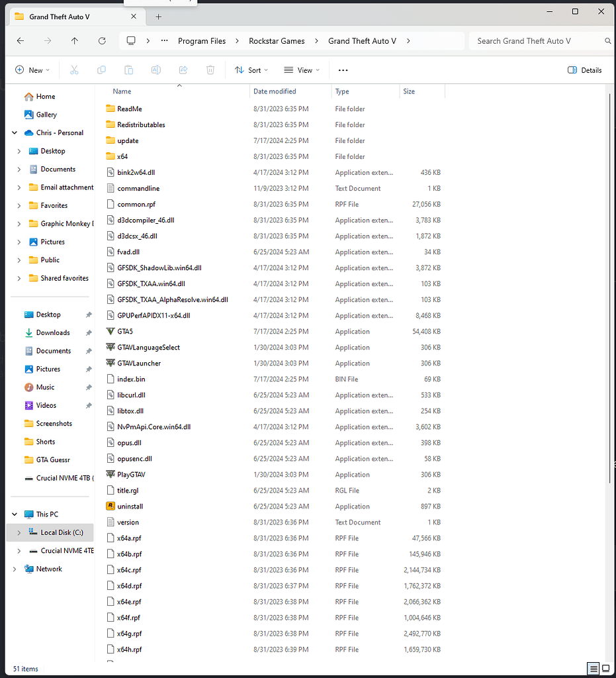Toggle the Details pane
The width and height of the screenshot is (616, 678).
click(584, 70)
